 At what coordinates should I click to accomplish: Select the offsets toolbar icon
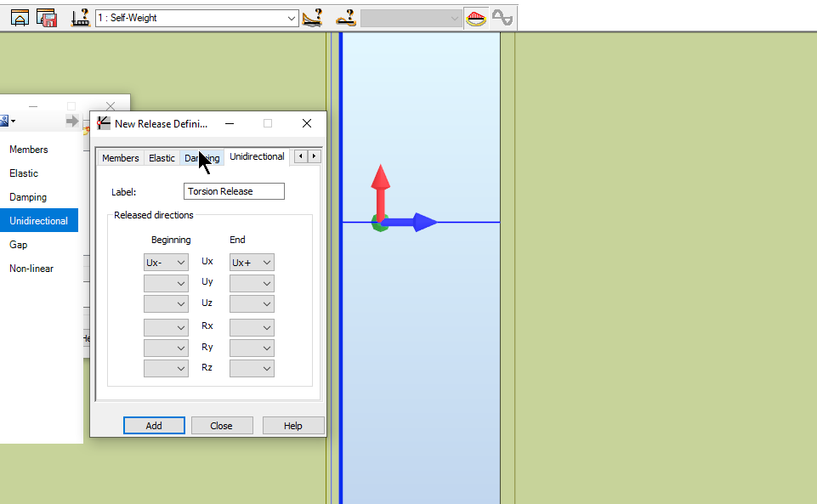point(345,17)
